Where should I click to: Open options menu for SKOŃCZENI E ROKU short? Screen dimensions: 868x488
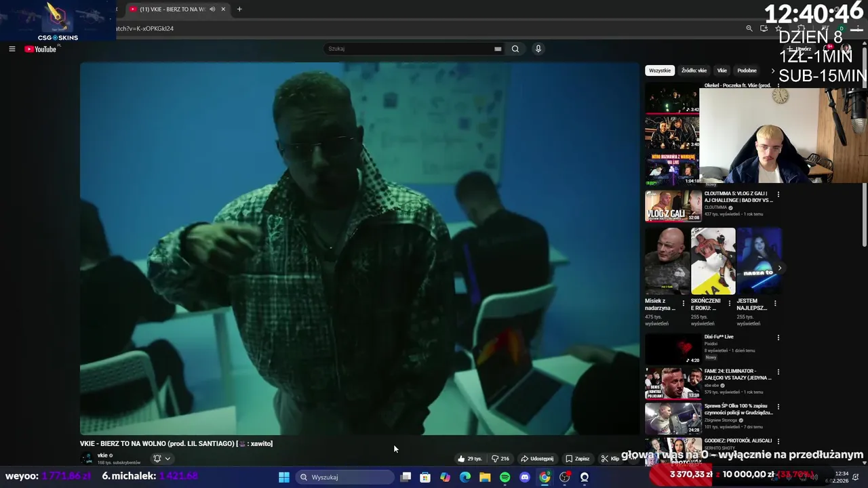[x=730, y=303]
